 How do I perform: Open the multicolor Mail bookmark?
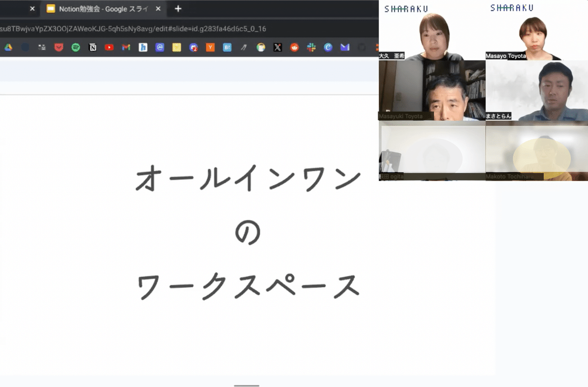pyautogui.click(x=344, y=48)
